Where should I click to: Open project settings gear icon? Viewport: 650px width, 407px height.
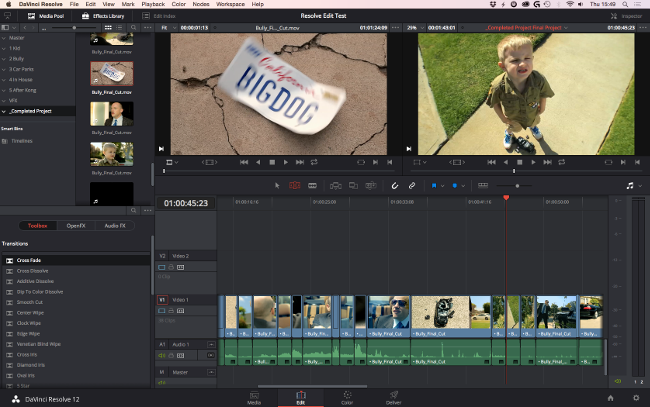[636, 398]
